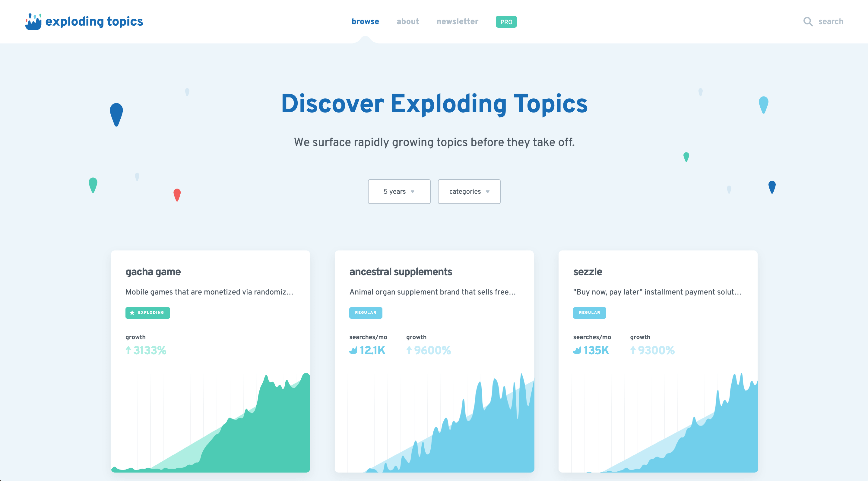This screenshot has width=868, height=481.
Task: Click the magnifying glass search icon
Action: tap(808, 21)
